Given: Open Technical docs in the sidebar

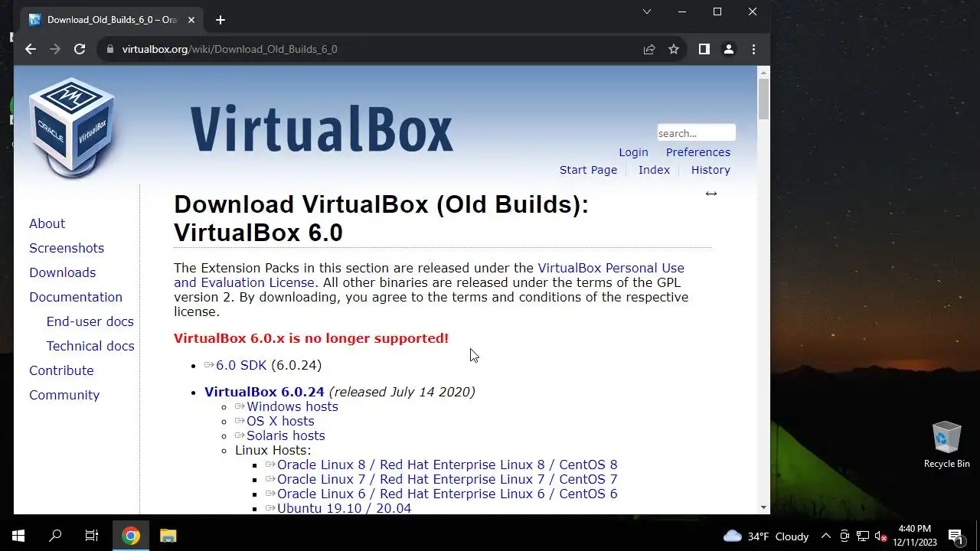Looking at the screenshot, I should [90, 346].
